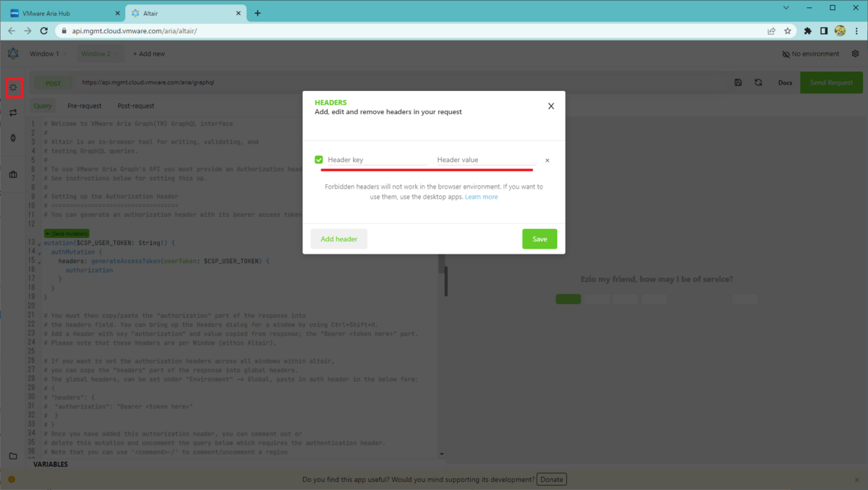This screenshot has height=490, width=868.
Task: Click the share page icon in address bar
Action: pyautogui.click(x=772, y=31)
